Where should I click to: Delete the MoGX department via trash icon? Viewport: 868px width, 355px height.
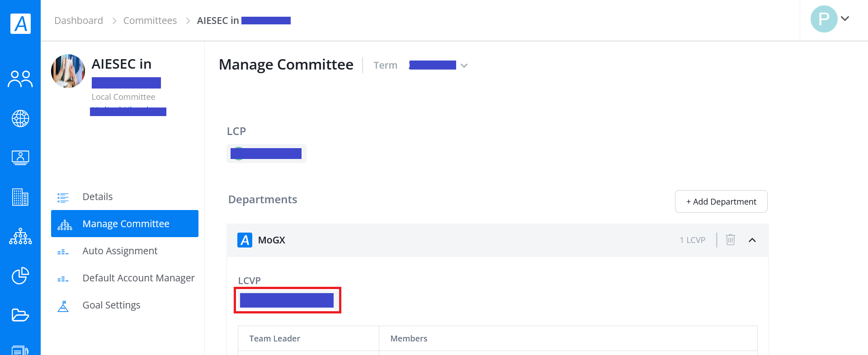tap(731, 240)
